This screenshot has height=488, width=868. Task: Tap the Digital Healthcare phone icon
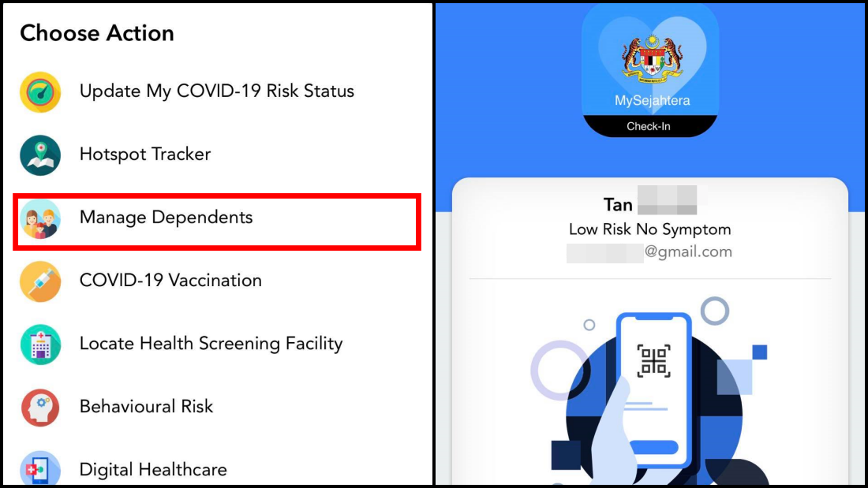40,468
